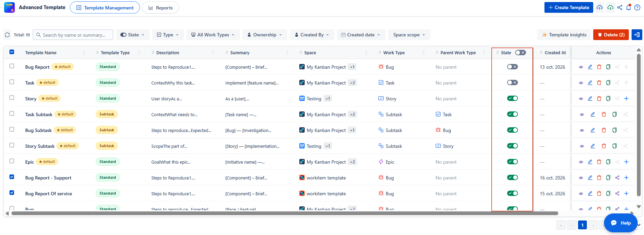644x235 pixels.
Task: Open Template insights
Action: 564,35
